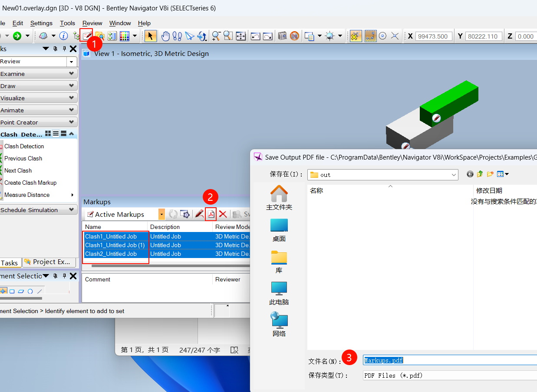Screen dimensions: 537x392
Task: Select the Pan View hand tool
Action: 165,36
